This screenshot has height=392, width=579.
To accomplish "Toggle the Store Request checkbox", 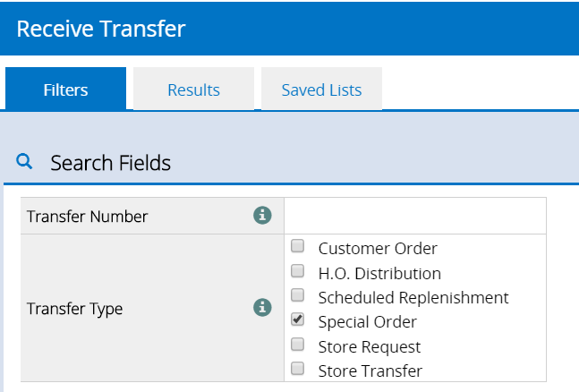I will click(298, 345).
